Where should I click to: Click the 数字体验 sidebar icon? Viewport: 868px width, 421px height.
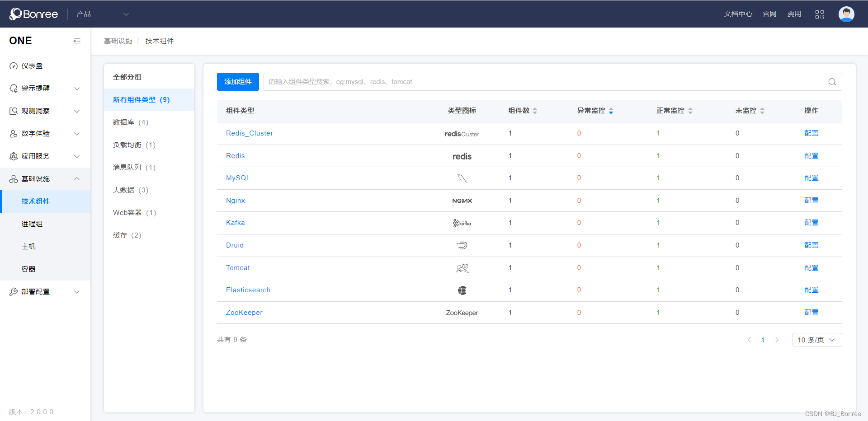(x=14, y=133)
